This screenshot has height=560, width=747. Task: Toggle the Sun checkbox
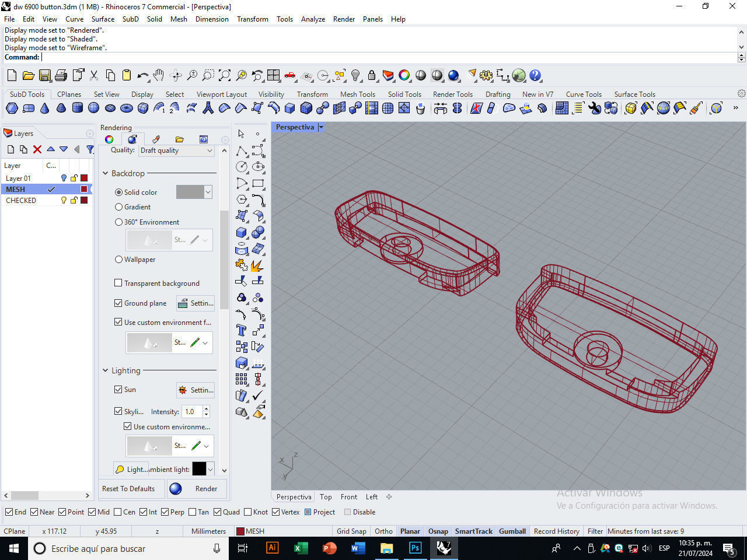pos(118,389)
